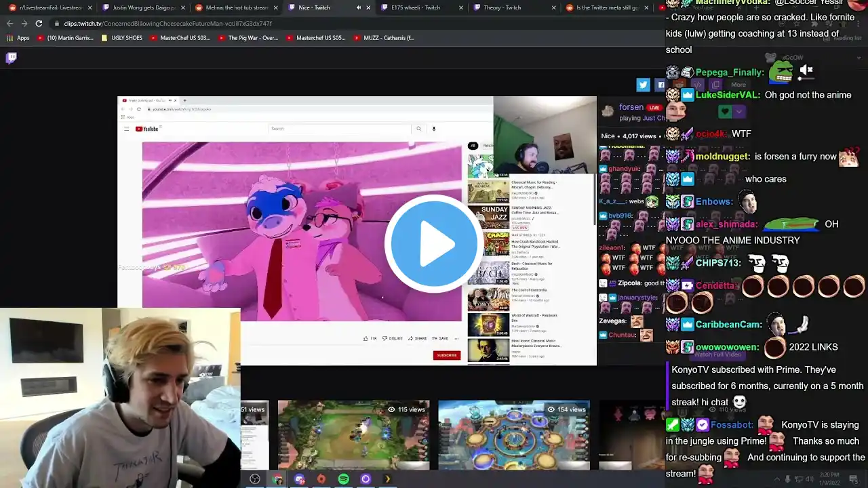Share the clip on Facebook
The image size is (868, 488).
[x=660, y=85]
